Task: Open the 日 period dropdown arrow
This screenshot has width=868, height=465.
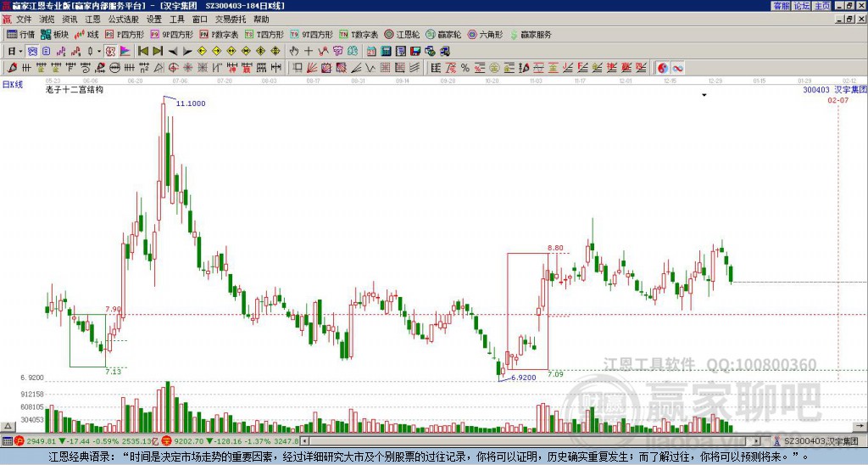Action: pos(20,51)
